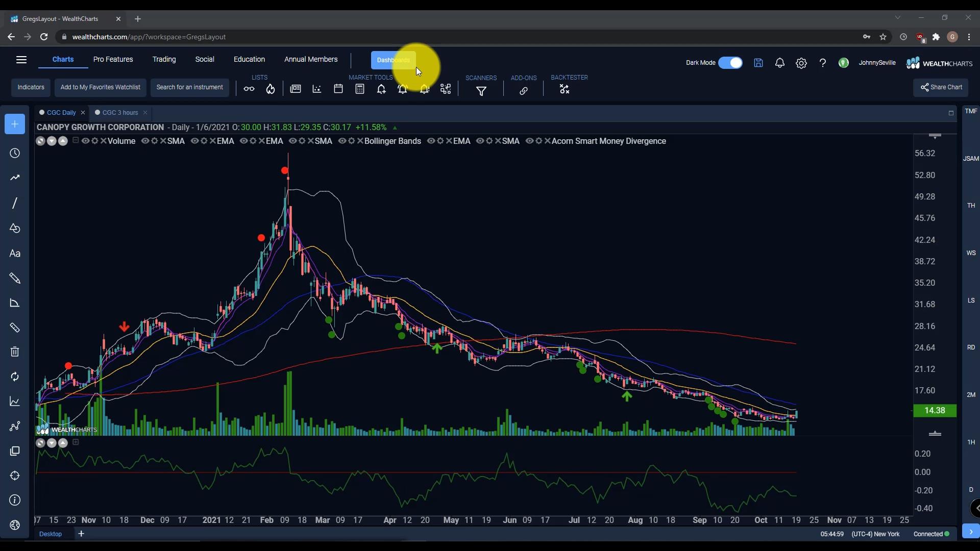This screenshot has height=551, width=980.
Task: Click the blue plus button in left sidebar
Action: 15,124
